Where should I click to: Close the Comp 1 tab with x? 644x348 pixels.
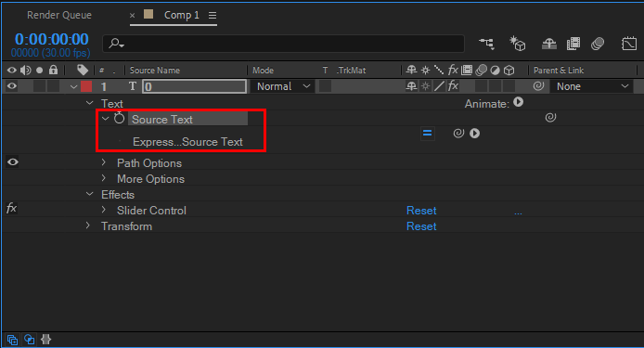click(x=133, y=15)
